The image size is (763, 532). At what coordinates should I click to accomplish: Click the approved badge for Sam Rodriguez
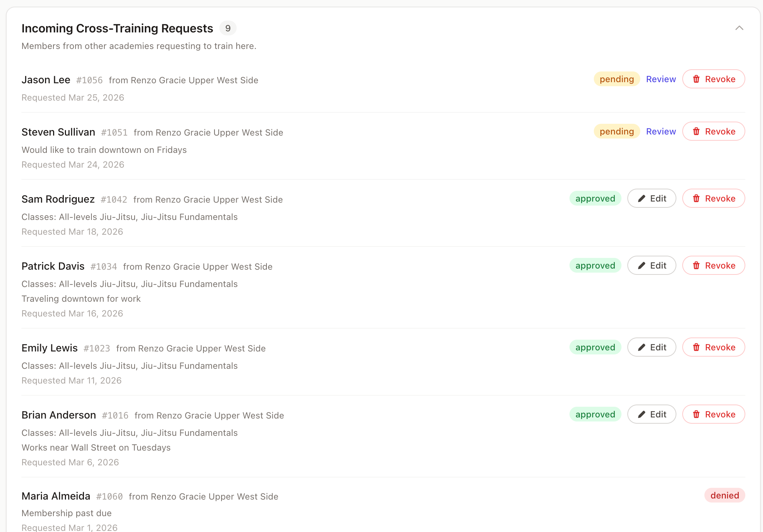click(595, 199)
